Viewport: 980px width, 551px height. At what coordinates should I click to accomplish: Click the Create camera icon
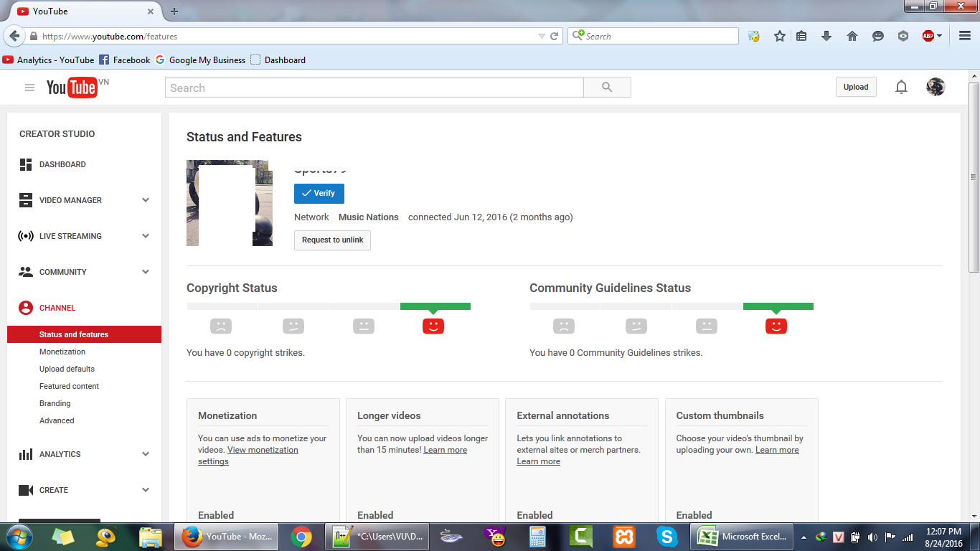tap(26, 490)
